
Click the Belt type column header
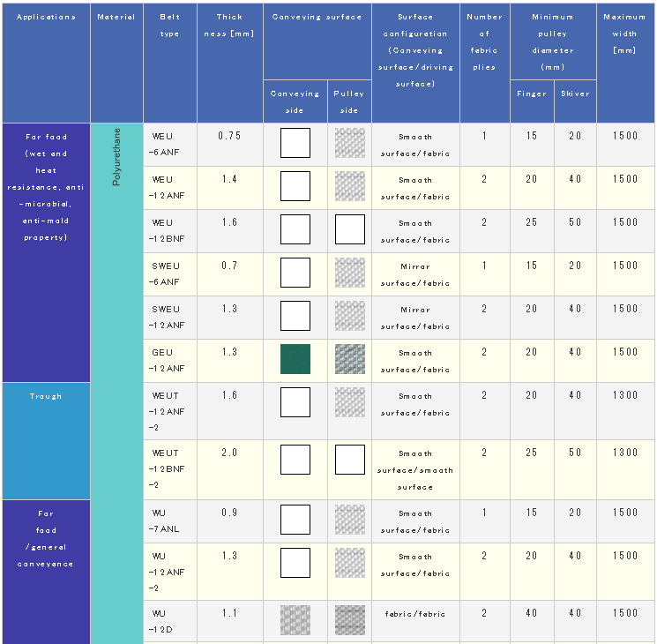[x=170, y=26]
